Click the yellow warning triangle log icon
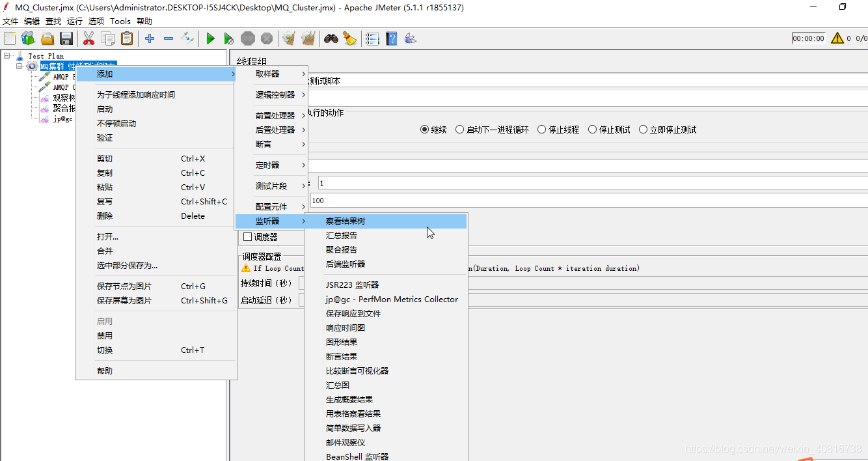 837,38
